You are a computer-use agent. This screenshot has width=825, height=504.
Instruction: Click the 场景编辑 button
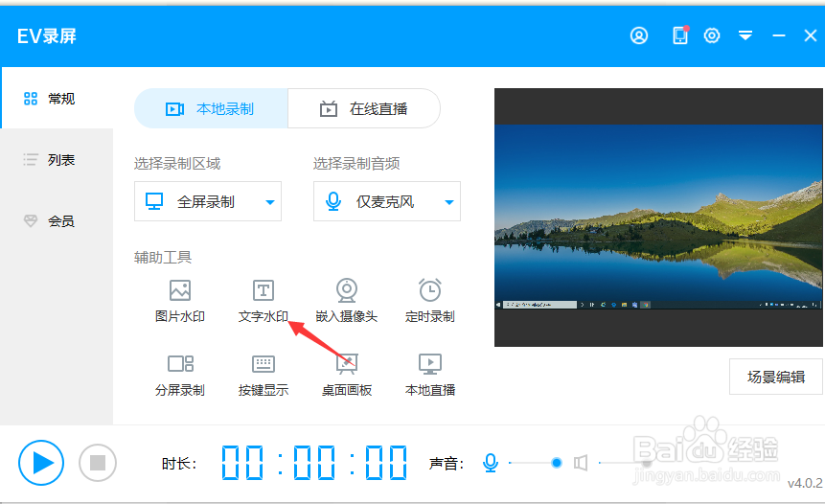[775, 377]
